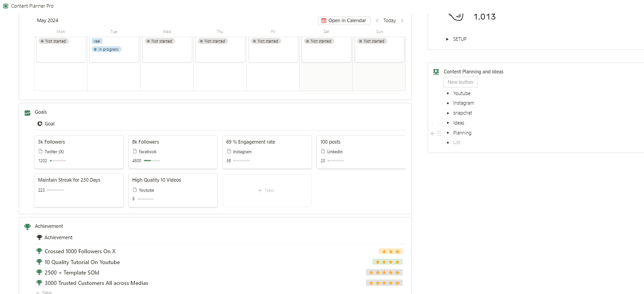This screenshot has width=644, height=294.
Task: Click the reel tag on Tuesday
Action: tap(96, 41)
